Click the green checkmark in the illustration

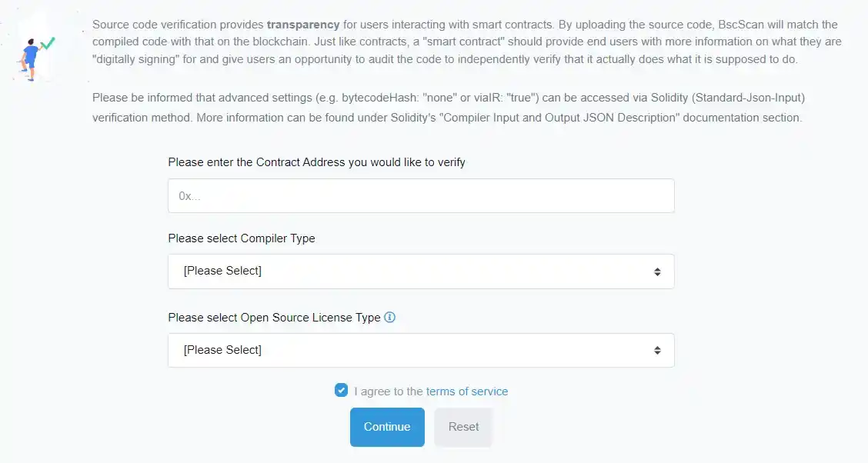point(48,43)
